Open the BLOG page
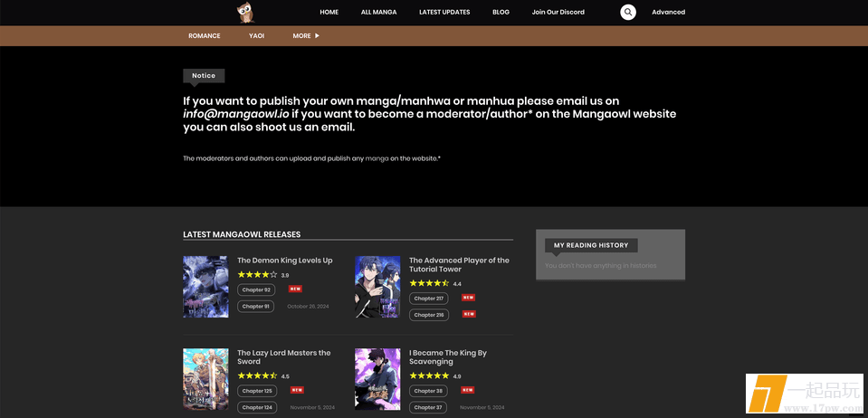 [501, 13]
